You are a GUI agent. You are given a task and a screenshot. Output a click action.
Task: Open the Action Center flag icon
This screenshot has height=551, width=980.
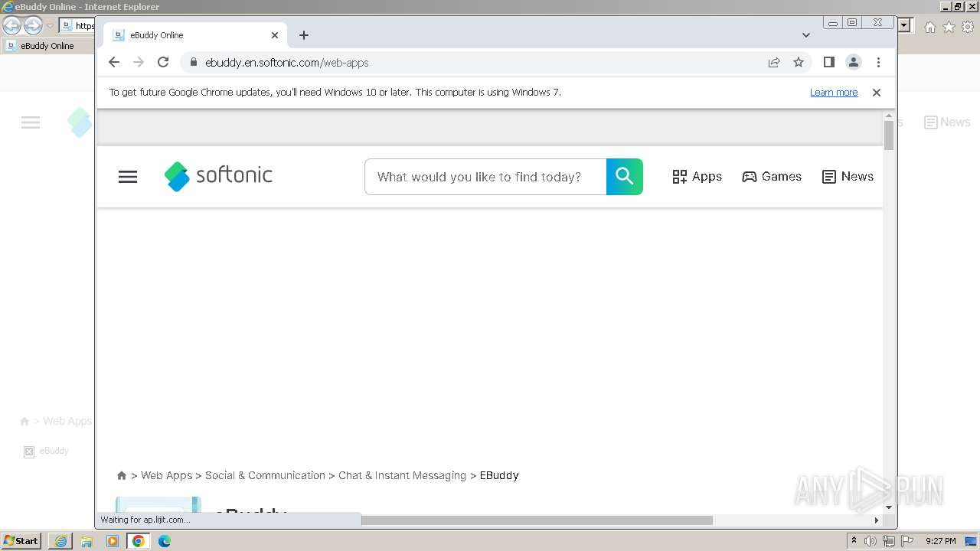coord(906,541)
